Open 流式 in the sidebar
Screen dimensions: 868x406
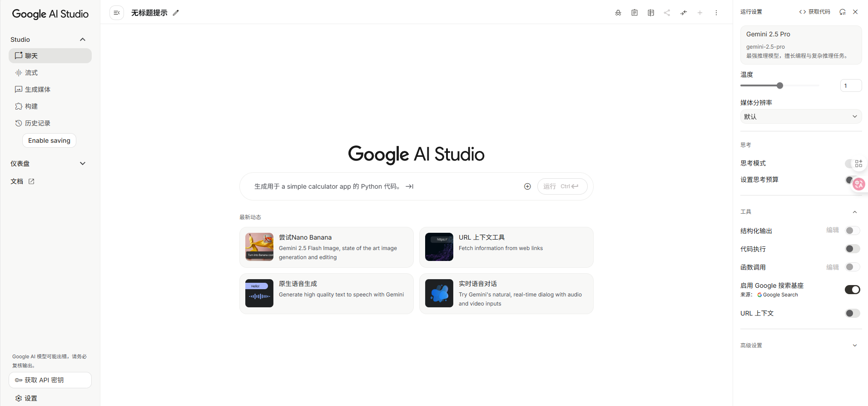tap(31, 73)
